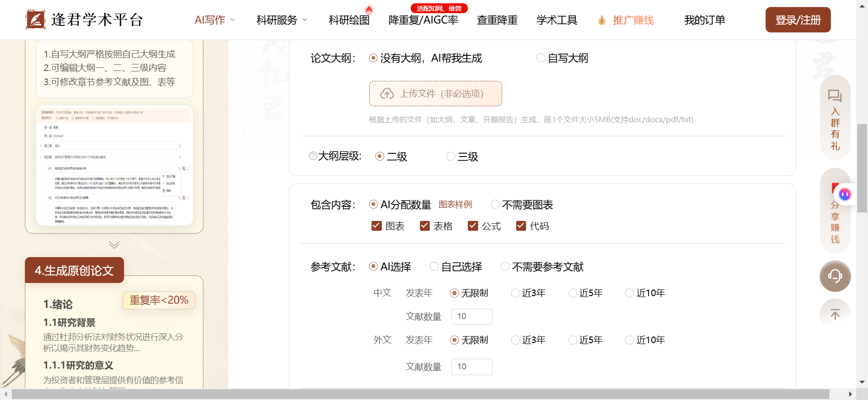Viewport: 868px width, 400px height.
Task: Select 近10年 for 外文 publication year
Action: (629, 340)
